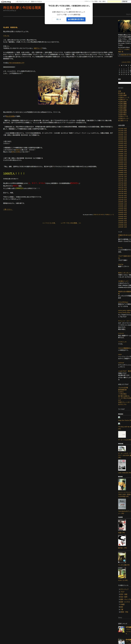This screenshot has width=131, height=644.
Task: Open Stop the Clocks album cover
Action: pyautogui.click(x=119, y=417)
